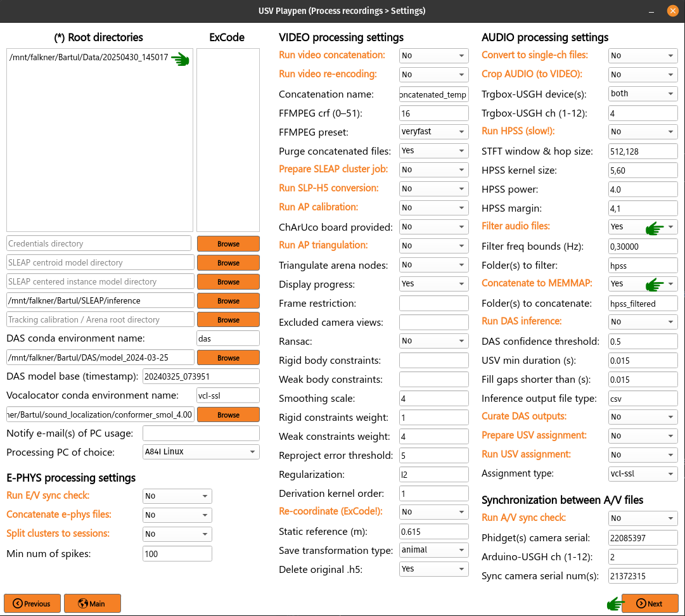Open the Triangulate arena nodes dropdown
685x616 pixels.
[433, 265]
